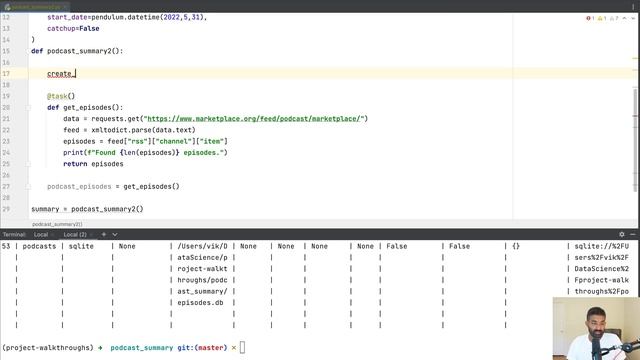
Task: Click 'git:(master)' in terminal prompt
Action: tap(202, 348)
